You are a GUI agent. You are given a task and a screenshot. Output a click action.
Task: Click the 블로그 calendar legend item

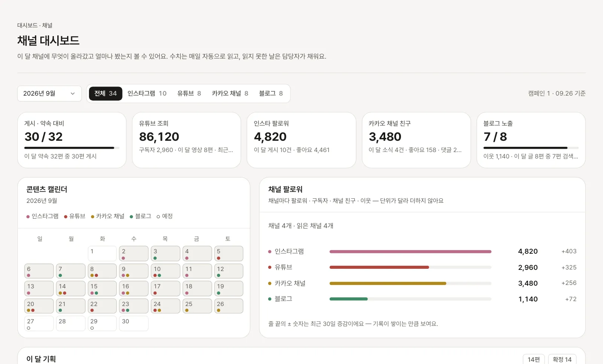(140, 216)
